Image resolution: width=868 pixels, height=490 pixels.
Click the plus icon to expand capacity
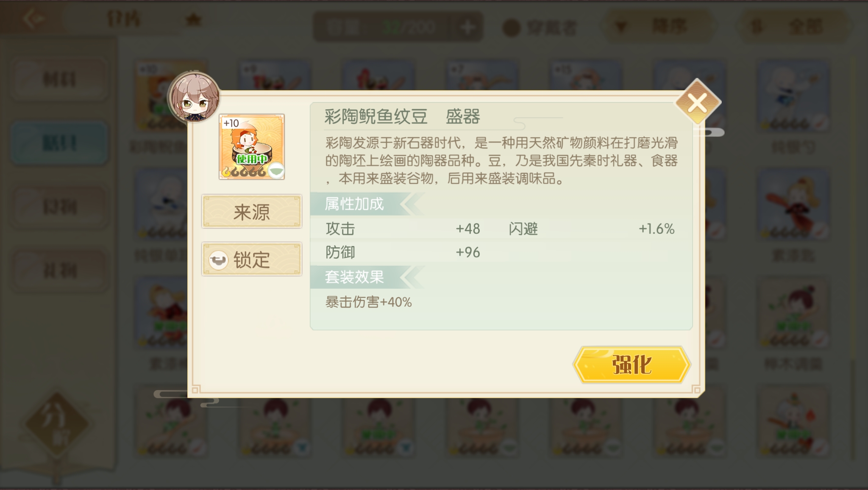[x=467, y=27]
